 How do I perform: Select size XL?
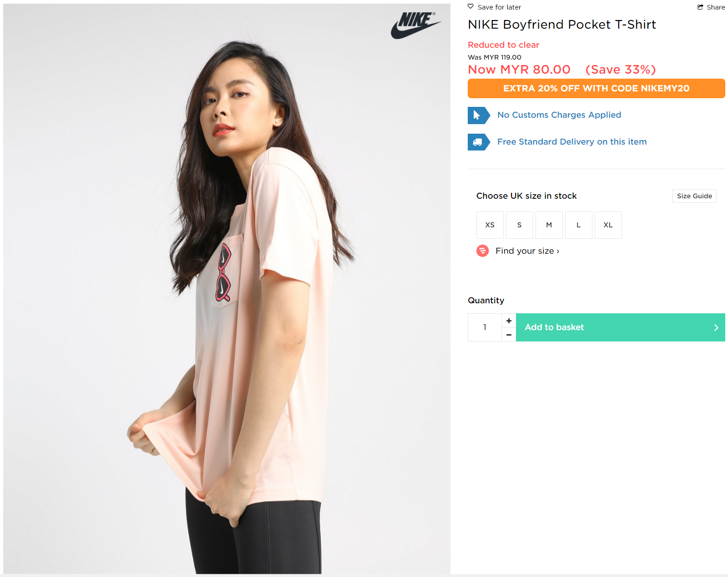click(608, 225)
